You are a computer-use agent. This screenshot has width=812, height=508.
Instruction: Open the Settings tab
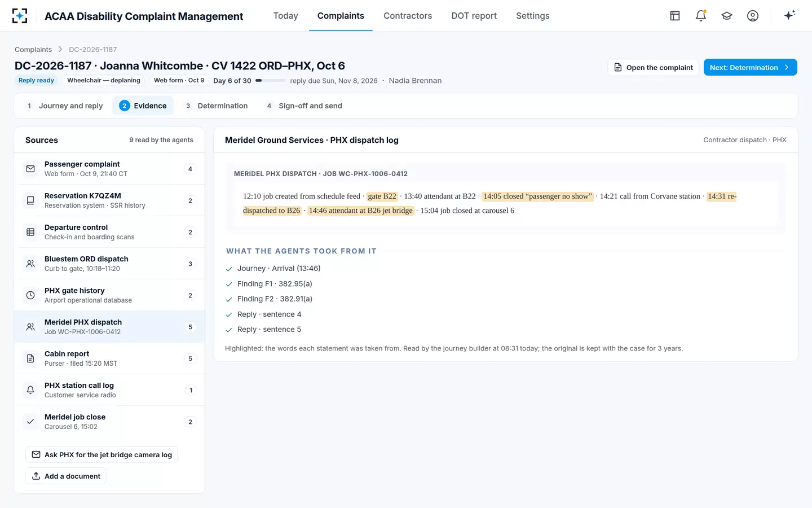[x=533, y=16]
